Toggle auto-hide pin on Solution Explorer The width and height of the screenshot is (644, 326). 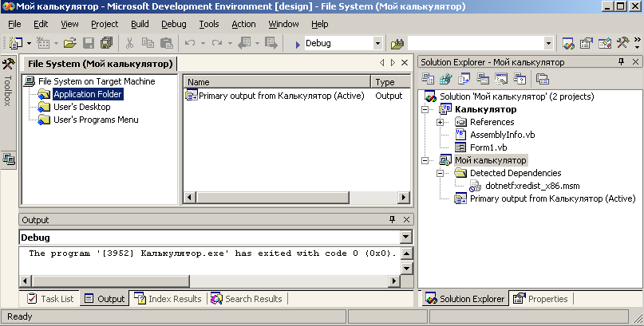(x=621, y=62)
